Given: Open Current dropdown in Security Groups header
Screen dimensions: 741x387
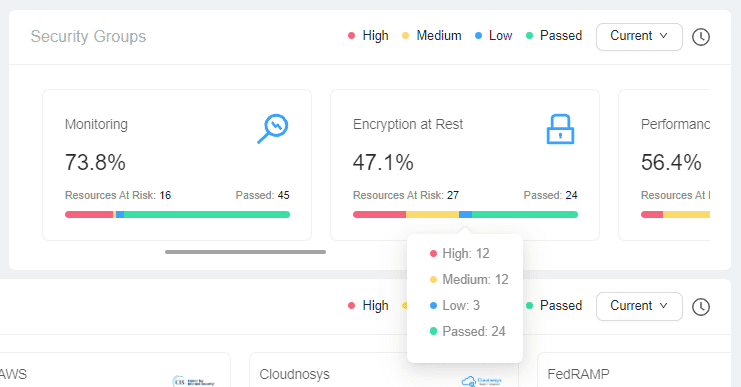Looking at the screenshot, I should click(x=639, y=36).
